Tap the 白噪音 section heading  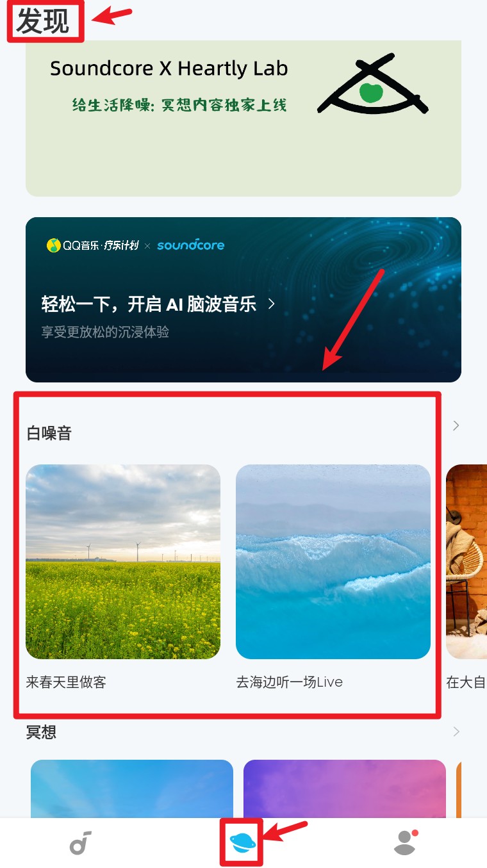click(49, 433)
